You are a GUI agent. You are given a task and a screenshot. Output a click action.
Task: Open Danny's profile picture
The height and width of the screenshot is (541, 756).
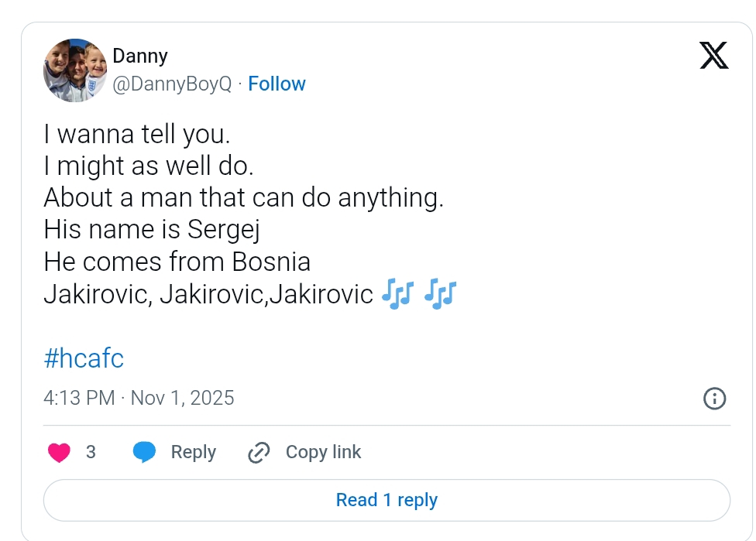tap(75, 70)
